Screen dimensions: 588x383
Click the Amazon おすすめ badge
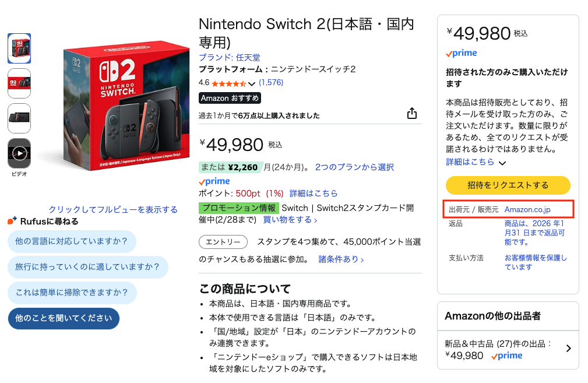pos(230,98)
